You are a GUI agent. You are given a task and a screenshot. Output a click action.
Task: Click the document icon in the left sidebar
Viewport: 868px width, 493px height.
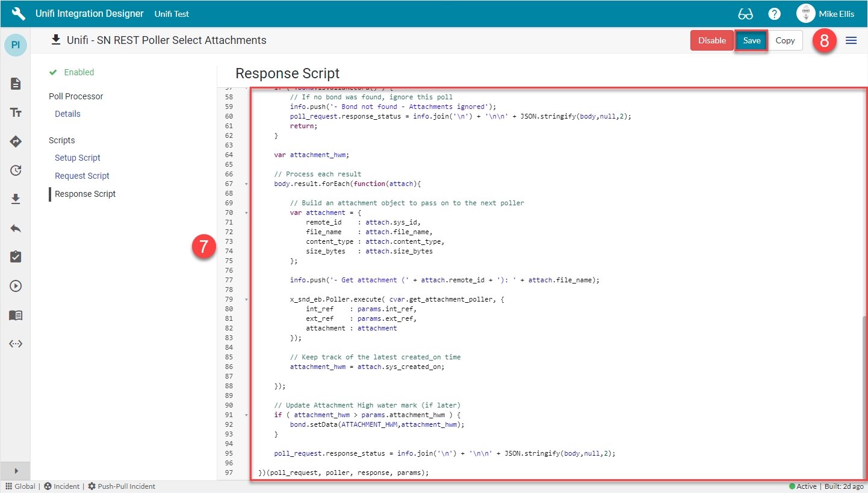click(x=16, y=84)
